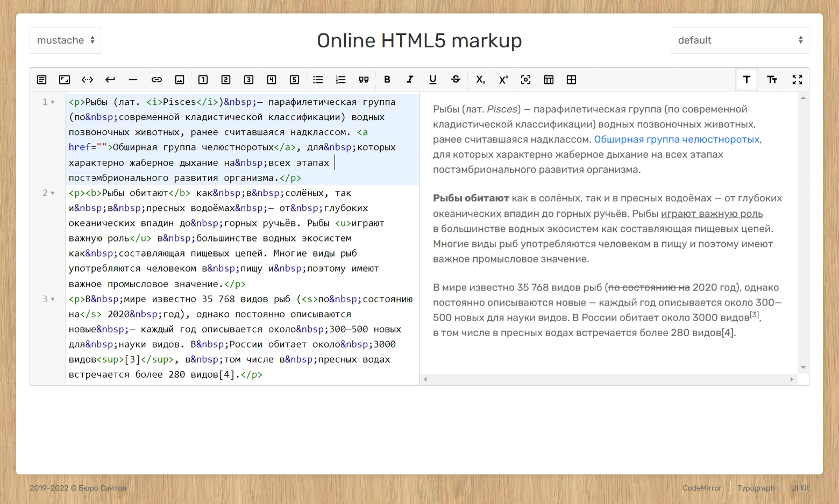This screenshot has width=839, height=504.
Task: Insert non-breaking space icon
Action: (x=87, y=80)
